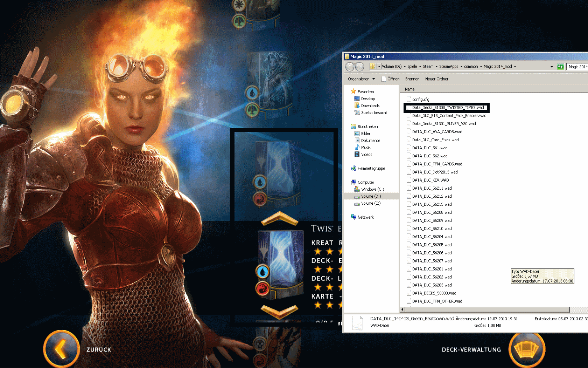Click 'Steam' breadcrumb in address bar
The width and height of the screenshot is (588, 368).
point(428,67)
